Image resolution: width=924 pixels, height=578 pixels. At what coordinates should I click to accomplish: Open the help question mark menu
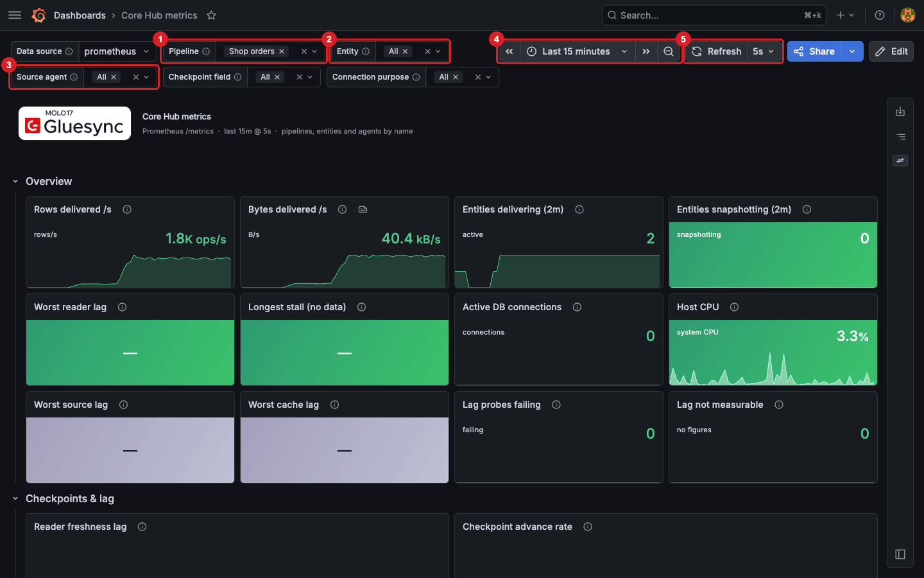tap(880, 15)
